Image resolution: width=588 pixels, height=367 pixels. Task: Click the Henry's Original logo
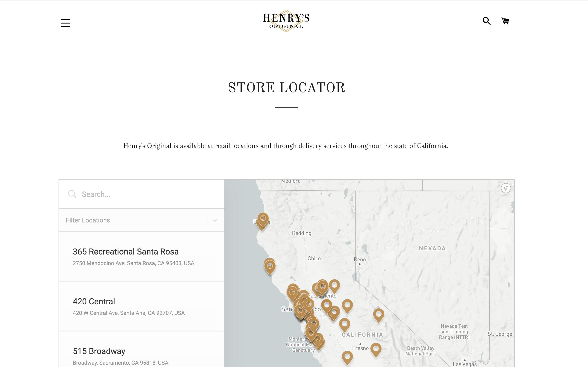point(286,21)
